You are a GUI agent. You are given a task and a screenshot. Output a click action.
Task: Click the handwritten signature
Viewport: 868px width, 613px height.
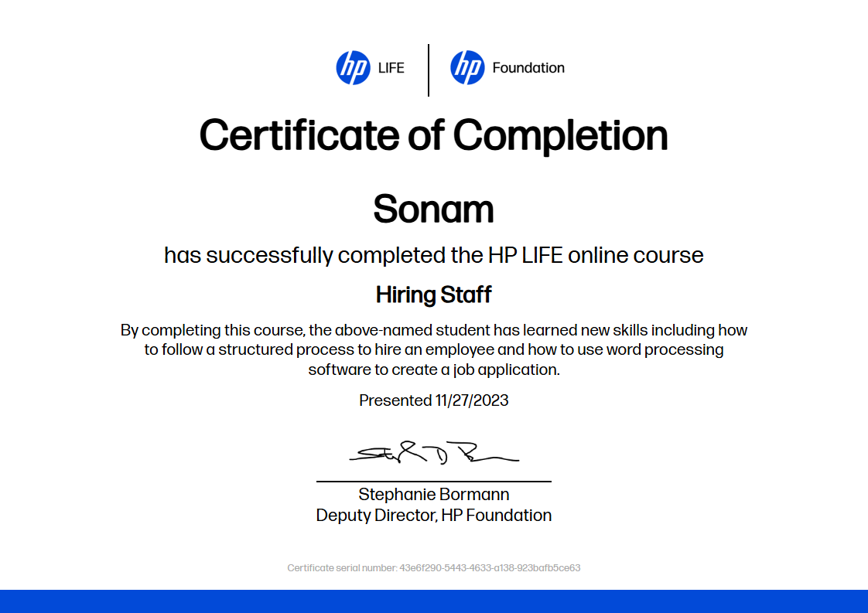coord(433,454)
